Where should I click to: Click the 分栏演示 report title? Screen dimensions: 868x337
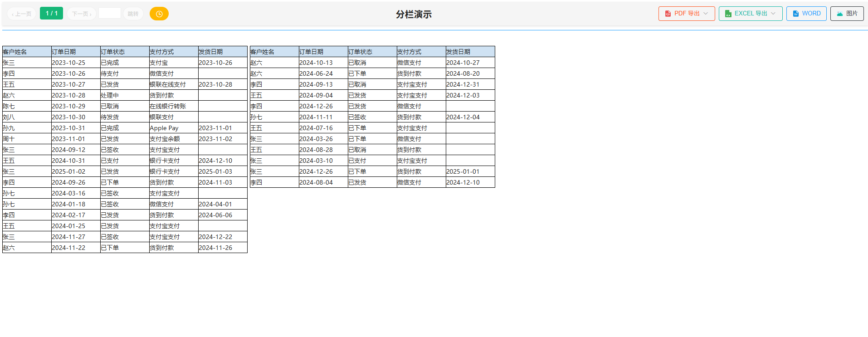click(413, 15)
